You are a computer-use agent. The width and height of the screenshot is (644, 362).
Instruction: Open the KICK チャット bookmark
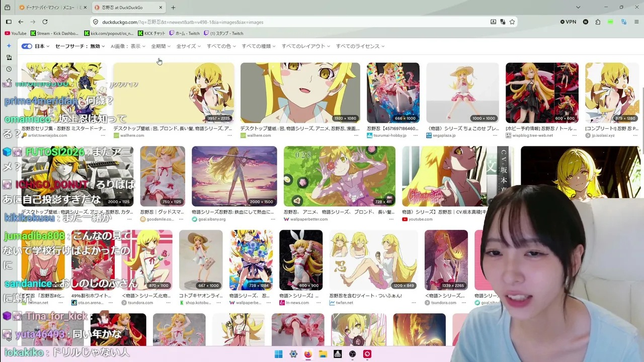click(x=151, y=33)
